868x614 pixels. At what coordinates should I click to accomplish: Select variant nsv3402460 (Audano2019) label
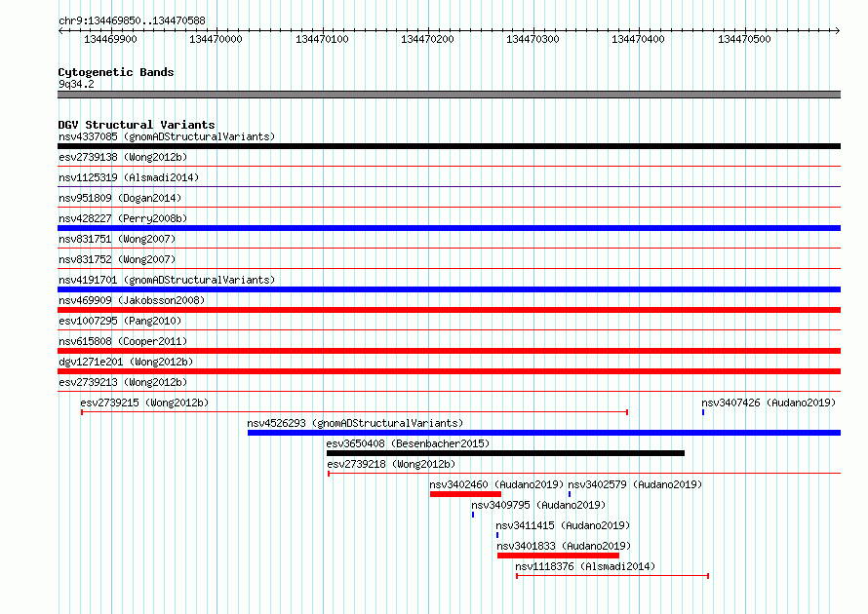coord(496,484)
